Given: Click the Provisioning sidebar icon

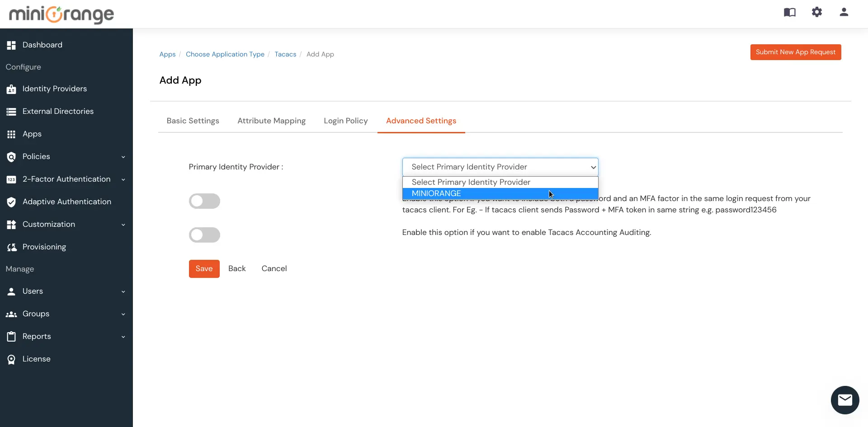Looking at the screenshot, I should pos(11,247).
